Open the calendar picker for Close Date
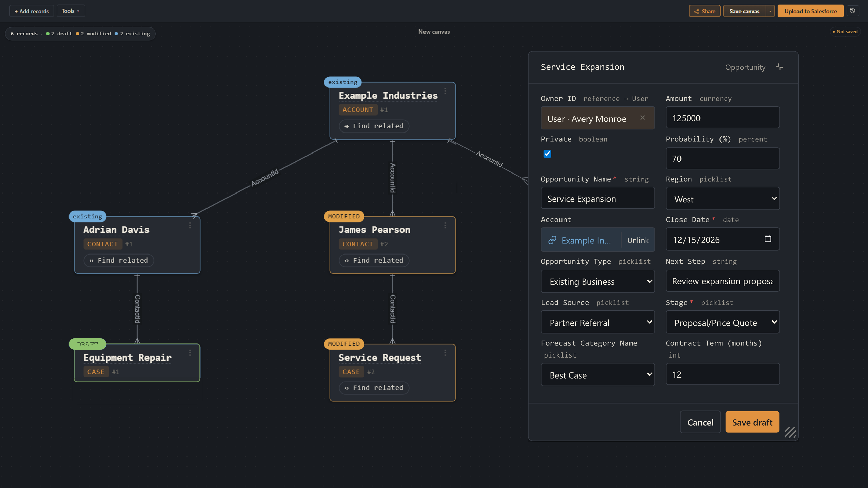The image size is (868, 488). pyautogui.click(x=768, y=239)
